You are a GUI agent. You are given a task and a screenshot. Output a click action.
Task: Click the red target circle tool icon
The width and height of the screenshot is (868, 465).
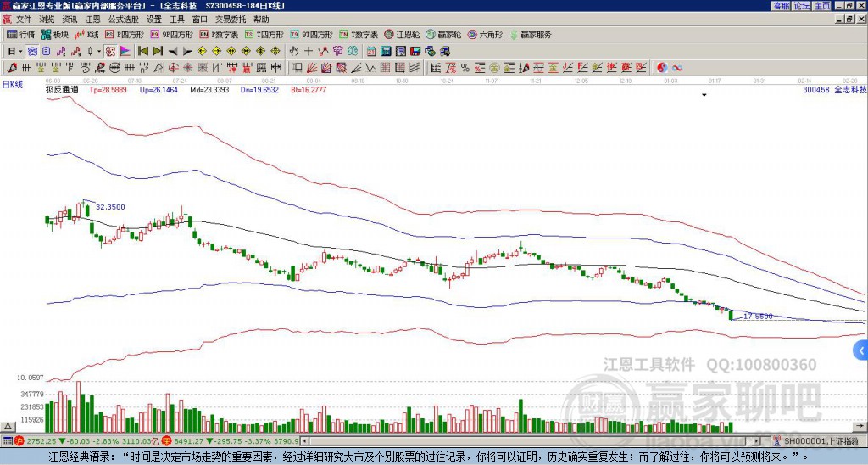point(173,68)
